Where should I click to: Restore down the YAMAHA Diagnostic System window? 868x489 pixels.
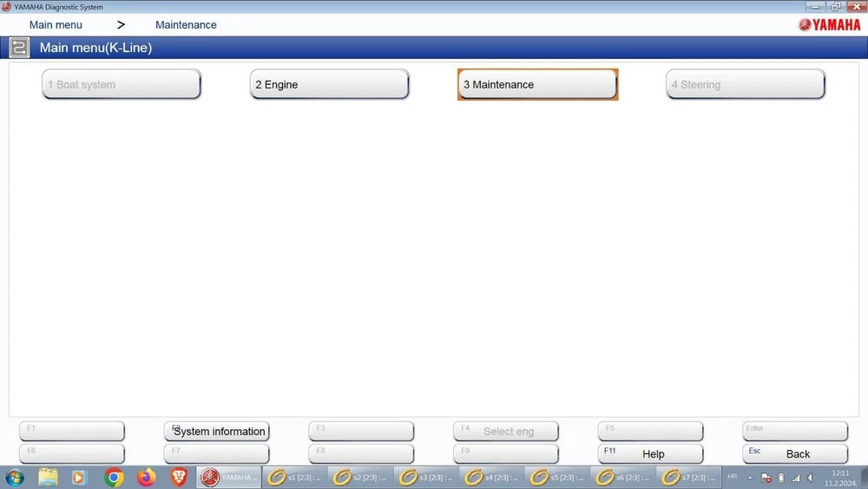coord(836,7)
